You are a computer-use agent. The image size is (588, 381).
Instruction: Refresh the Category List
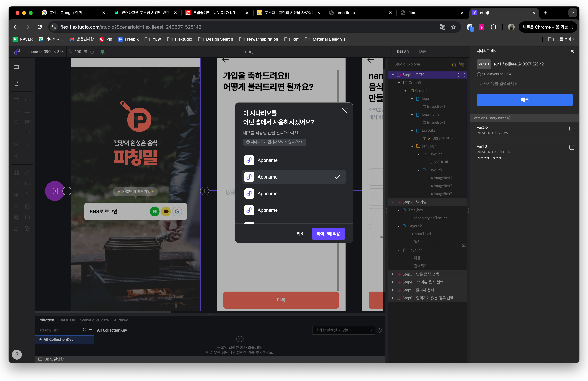pos(84,330)
